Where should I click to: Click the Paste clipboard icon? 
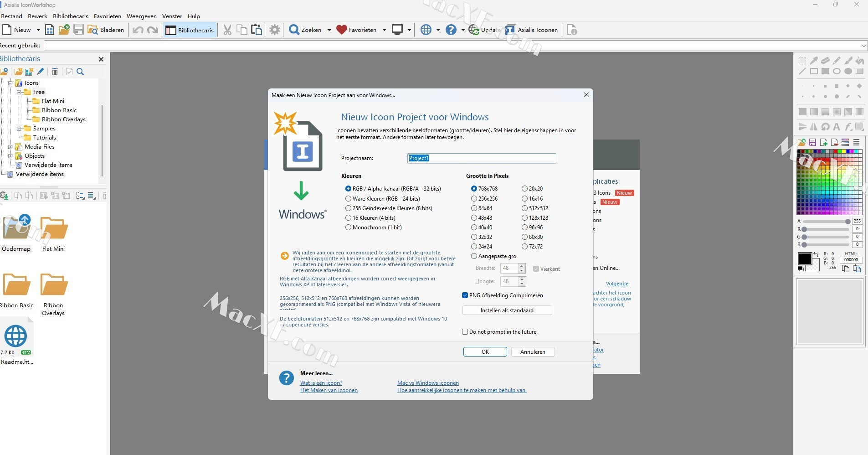point(257,30)
